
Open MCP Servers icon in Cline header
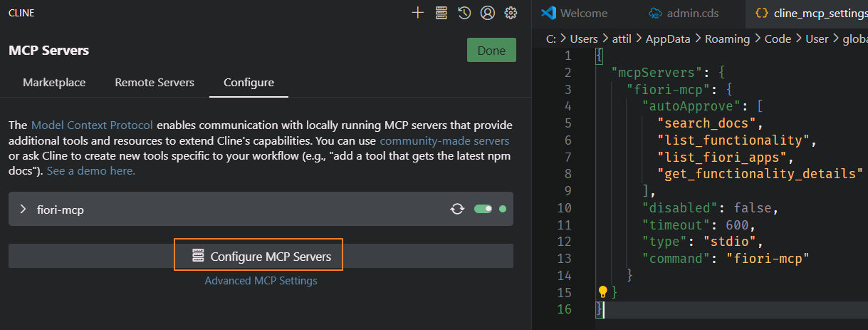441,12
